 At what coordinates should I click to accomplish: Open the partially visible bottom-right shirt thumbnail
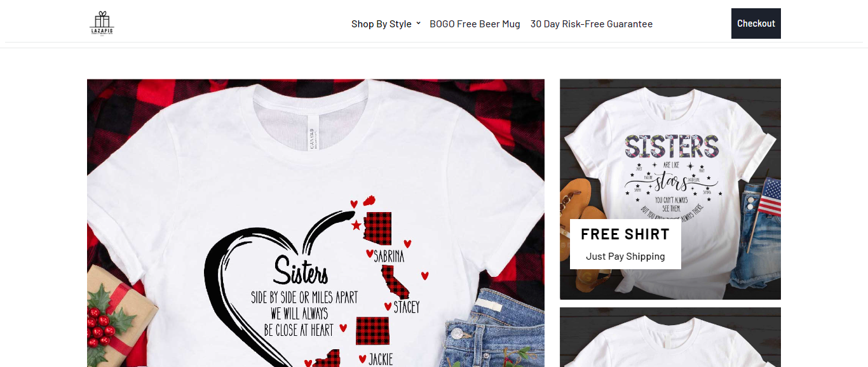[670, 338]
